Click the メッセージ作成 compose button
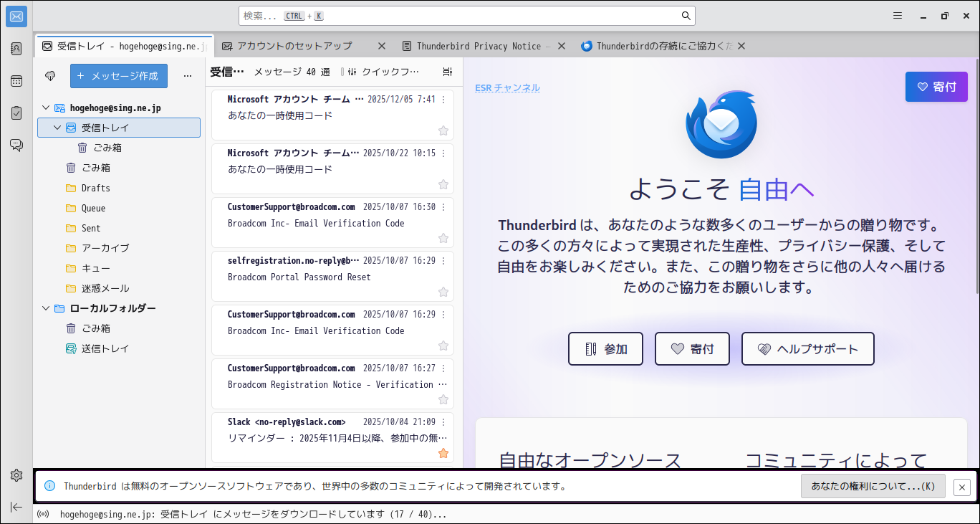 (119, 76)
